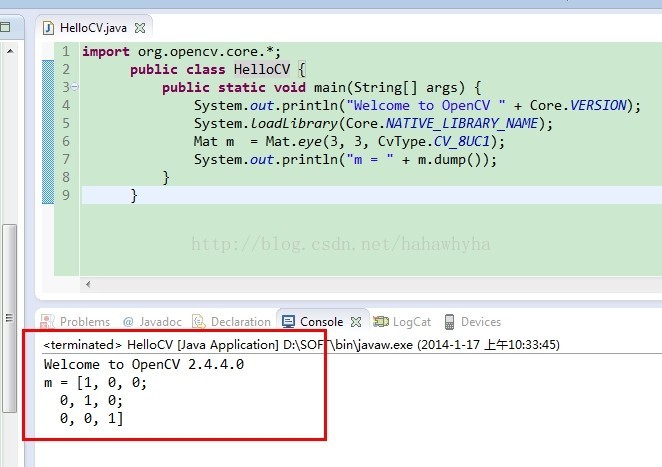This screenshot has width=662, height=467.
Task: Click org.opencv.core.* import path
Action: [206, 52]
